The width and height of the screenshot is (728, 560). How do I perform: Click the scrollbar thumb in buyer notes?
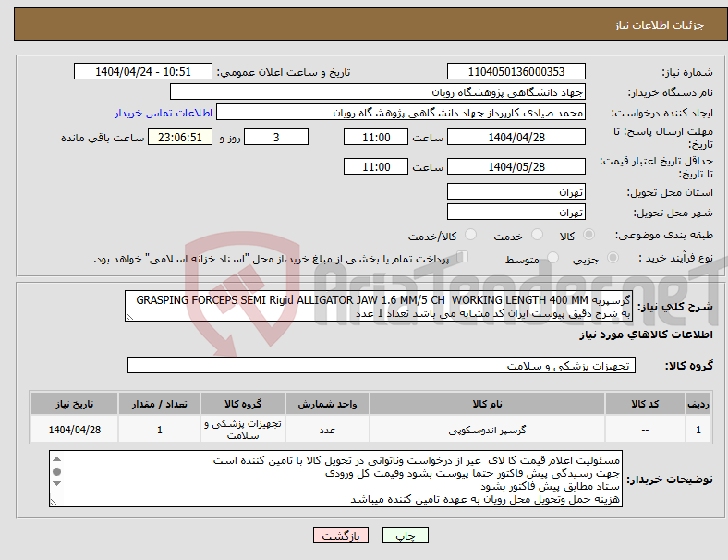tap(56, 471)
